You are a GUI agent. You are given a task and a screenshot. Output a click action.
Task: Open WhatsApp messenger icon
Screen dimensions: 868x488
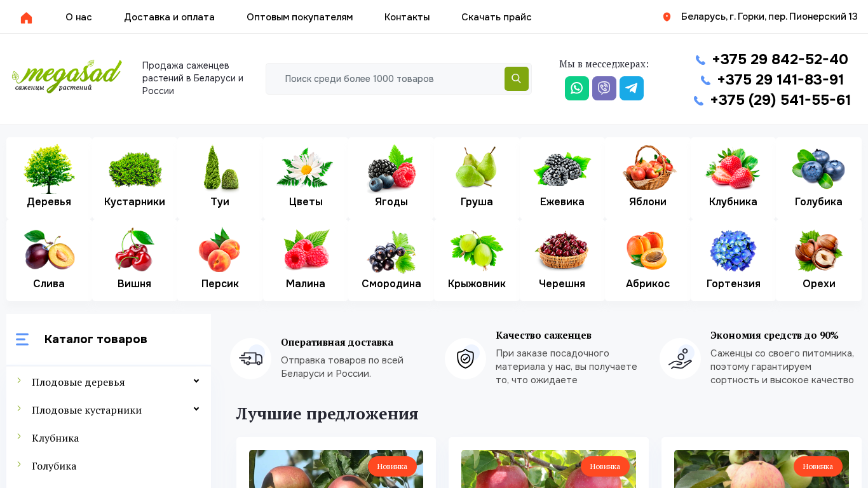577,88
